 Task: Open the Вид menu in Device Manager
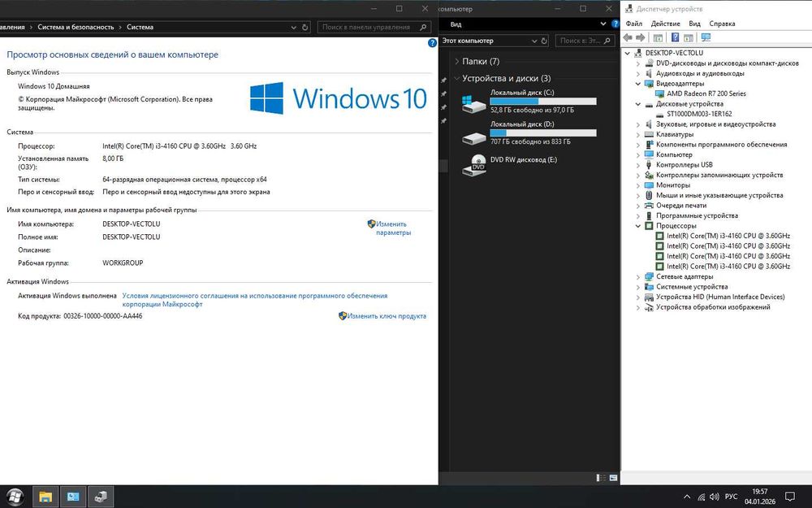694,24
